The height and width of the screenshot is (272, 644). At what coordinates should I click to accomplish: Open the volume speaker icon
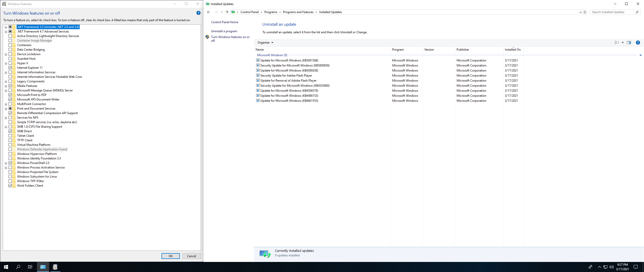[x=612, y=267]
